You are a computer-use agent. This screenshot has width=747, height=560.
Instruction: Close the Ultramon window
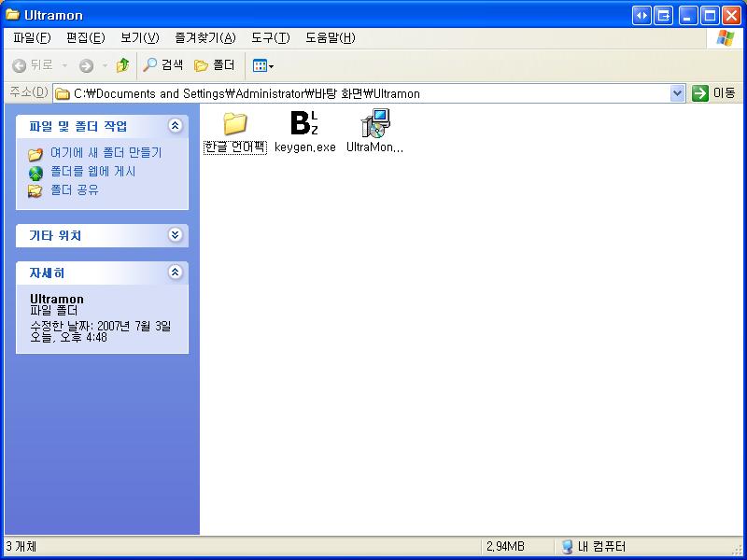tap(731, 16)
